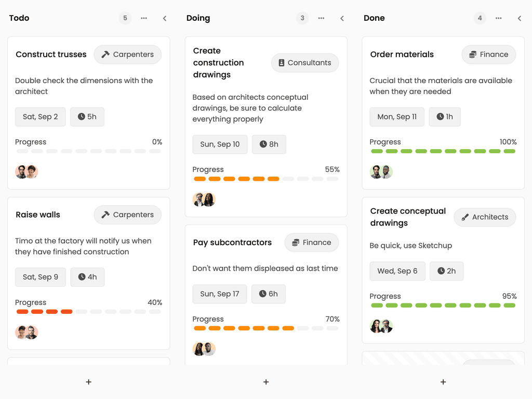Viewport: 532px width, 399px height.
Task: Click the Doing card count badge
Action: 302,18
